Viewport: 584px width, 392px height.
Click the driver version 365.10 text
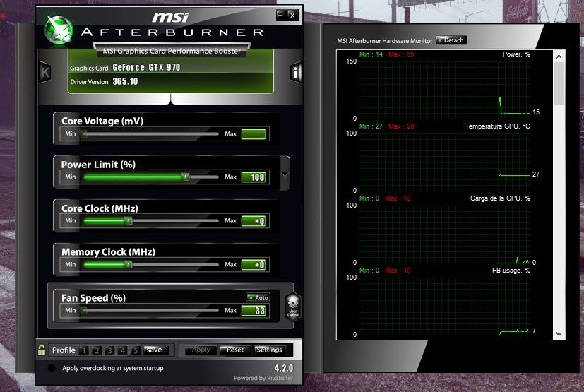click(x=125, y=81)
